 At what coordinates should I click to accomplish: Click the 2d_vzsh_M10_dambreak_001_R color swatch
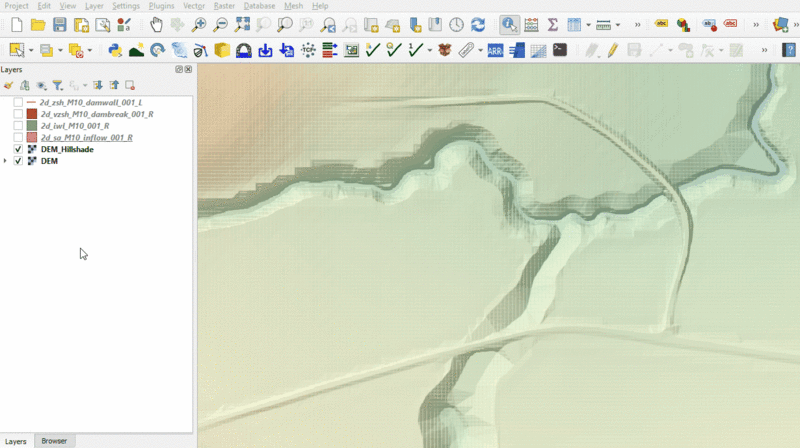32,114
